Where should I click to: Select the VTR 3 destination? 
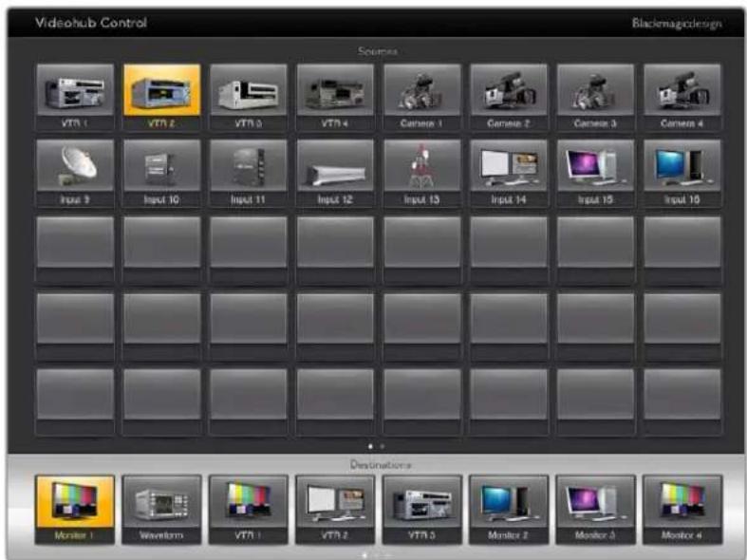click(x=421, y=510)
